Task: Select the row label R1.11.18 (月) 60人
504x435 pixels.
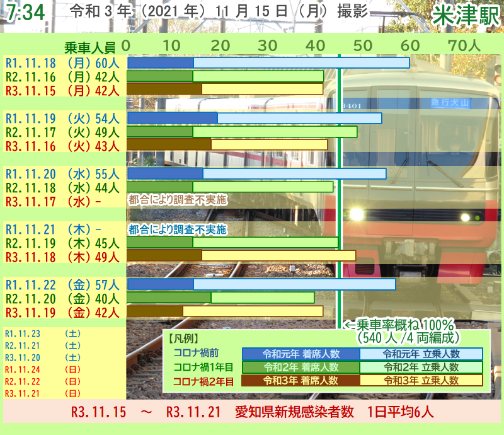Action: [62, 63]
